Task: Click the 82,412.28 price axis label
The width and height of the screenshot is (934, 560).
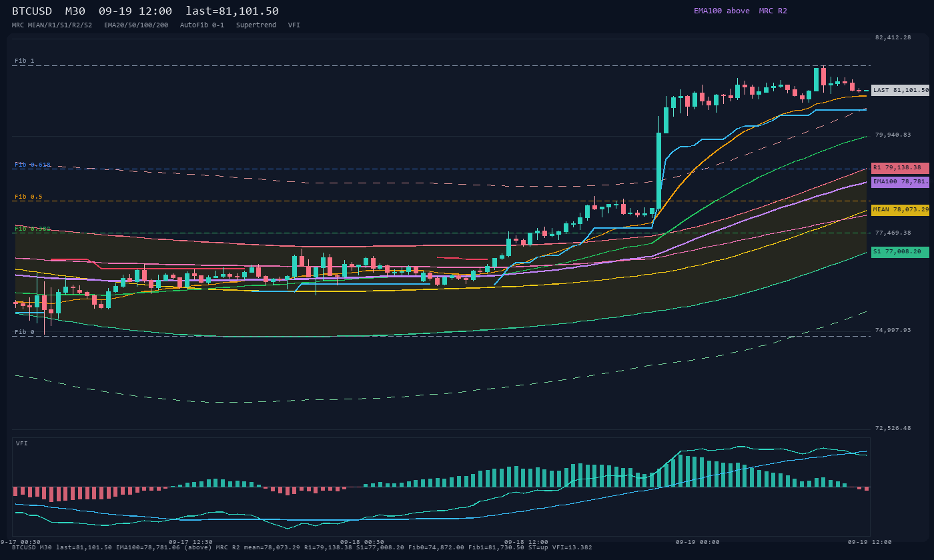Action: click(x=893, y=37)
